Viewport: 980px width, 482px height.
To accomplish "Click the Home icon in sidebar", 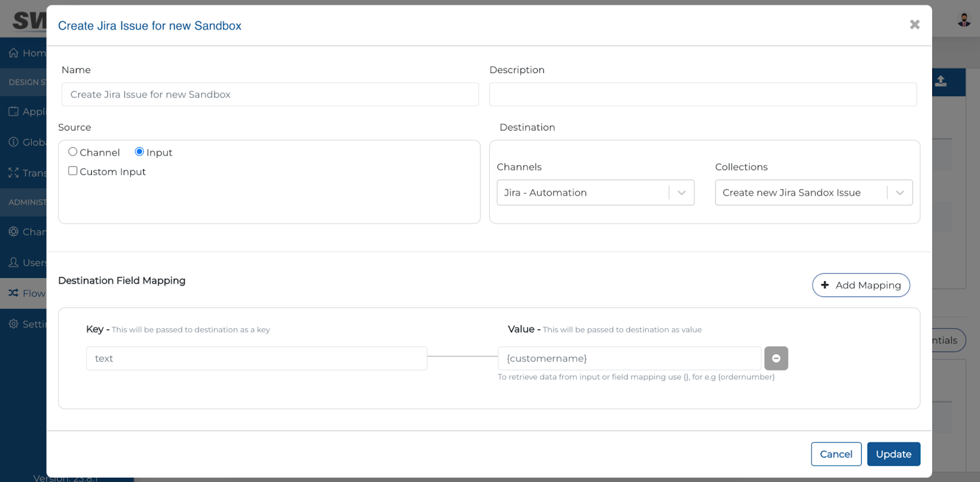I will coord(13,53).
